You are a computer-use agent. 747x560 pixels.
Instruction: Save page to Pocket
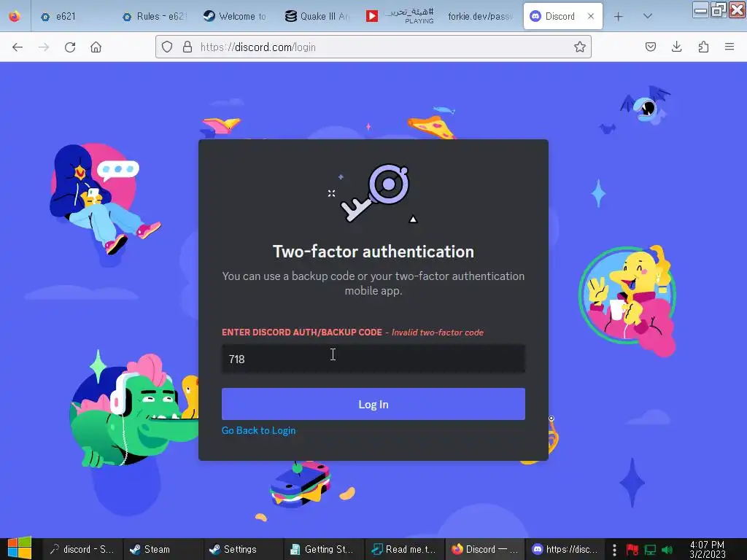click(651, 47)
